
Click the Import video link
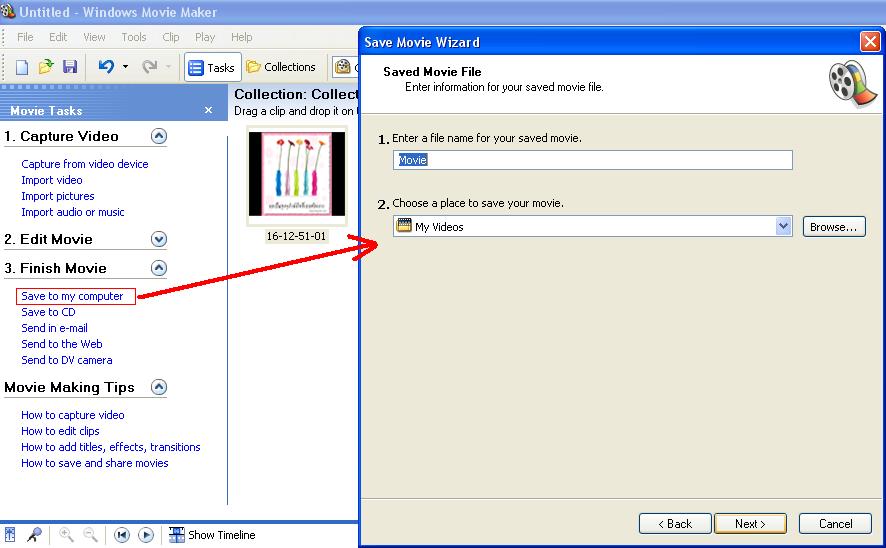click(51, 180)
